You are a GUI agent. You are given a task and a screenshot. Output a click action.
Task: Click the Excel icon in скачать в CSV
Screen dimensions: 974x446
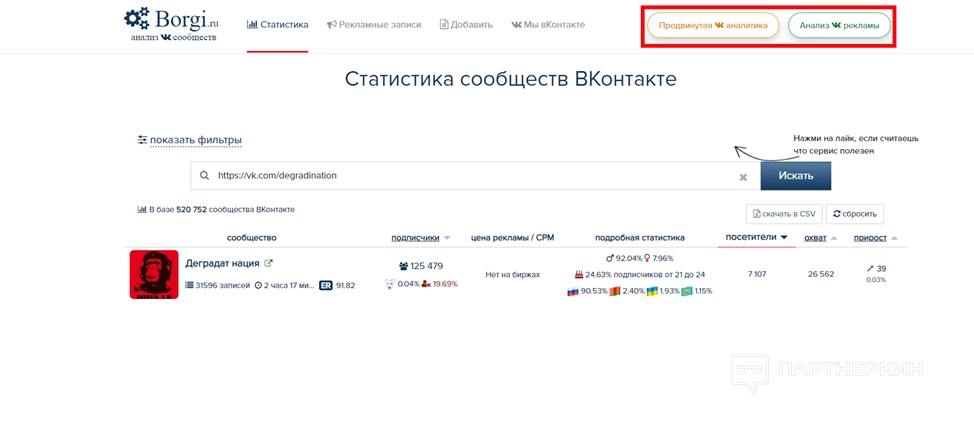pyautogui.click(x=757, y=214)
